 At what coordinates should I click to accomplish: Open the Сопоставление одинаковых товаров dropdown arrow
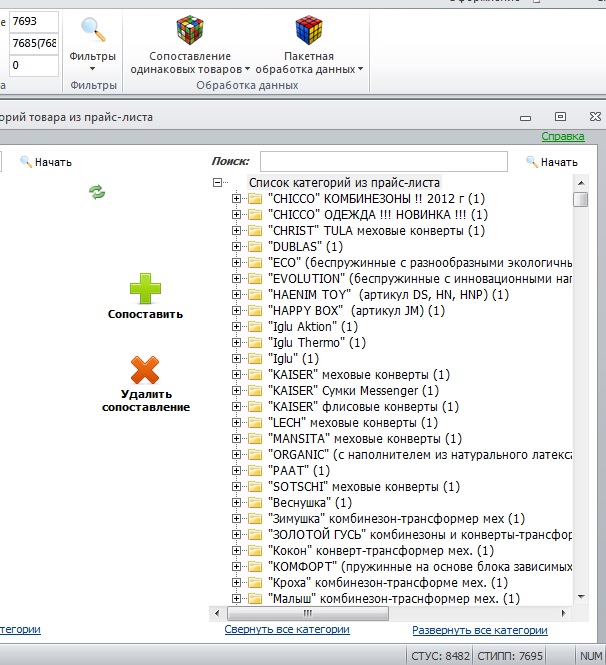(x=247, y=69)
